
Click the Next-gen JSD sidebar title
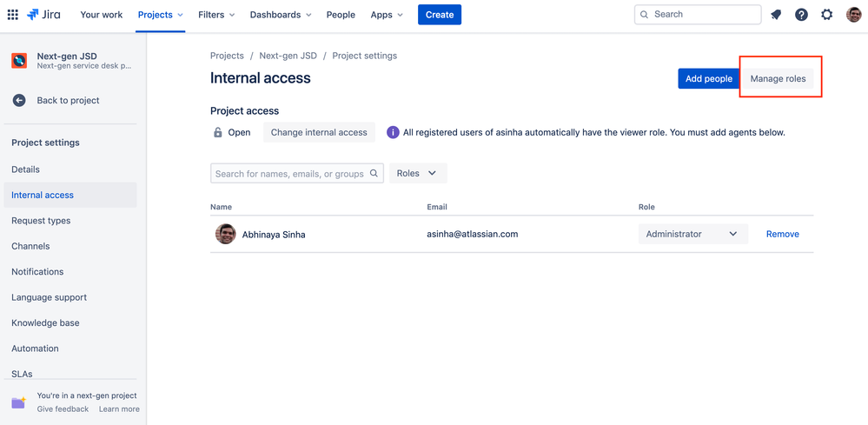(x=67, y=56)
